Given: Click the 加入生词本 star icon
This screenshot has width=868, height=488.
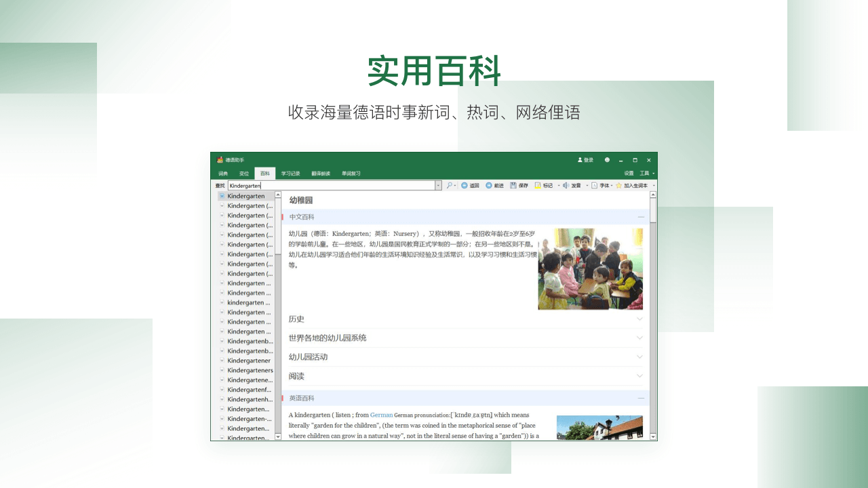Looking at the screenshot, I should tap(618, 184).
